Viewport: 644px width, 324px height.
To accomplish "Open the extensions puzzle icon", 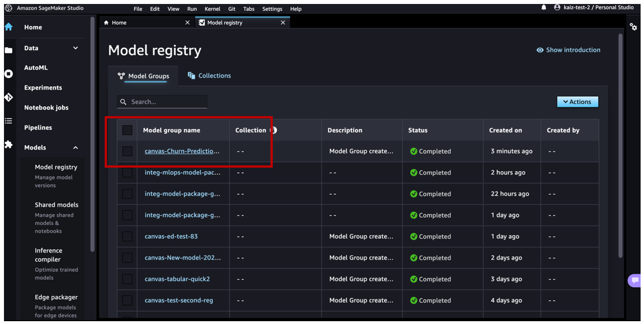I will (x=8, y=144).
